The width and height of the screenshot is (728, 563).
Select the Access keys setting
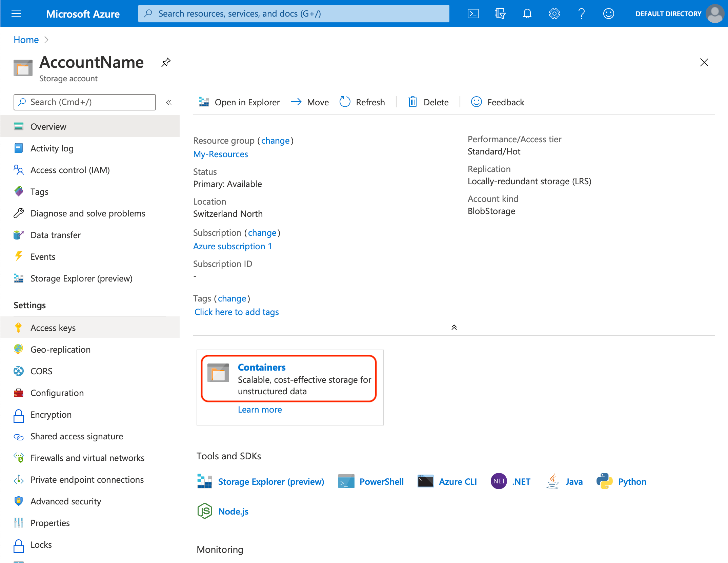(x=53, y=328)
